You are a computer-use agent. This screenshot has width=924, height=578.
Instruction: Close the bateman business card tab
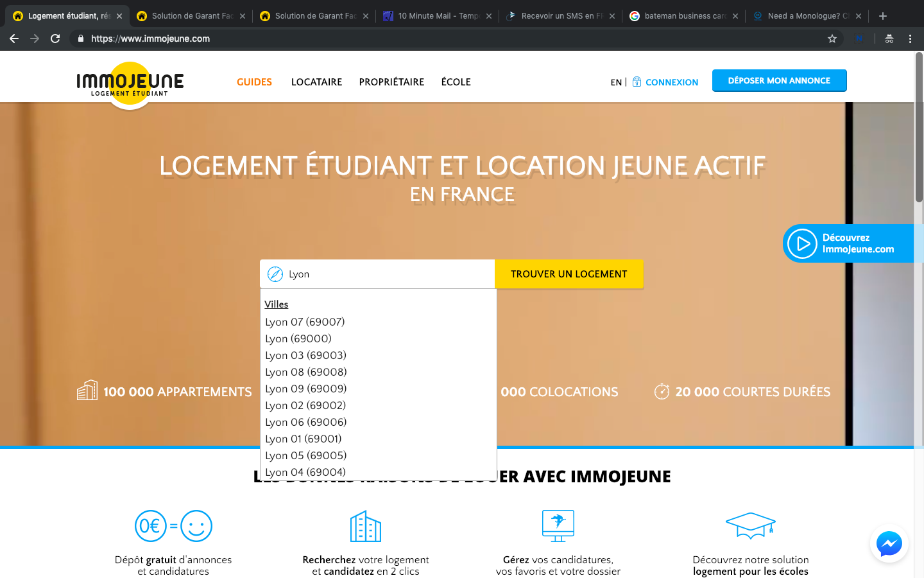click(x=735, y=16)
